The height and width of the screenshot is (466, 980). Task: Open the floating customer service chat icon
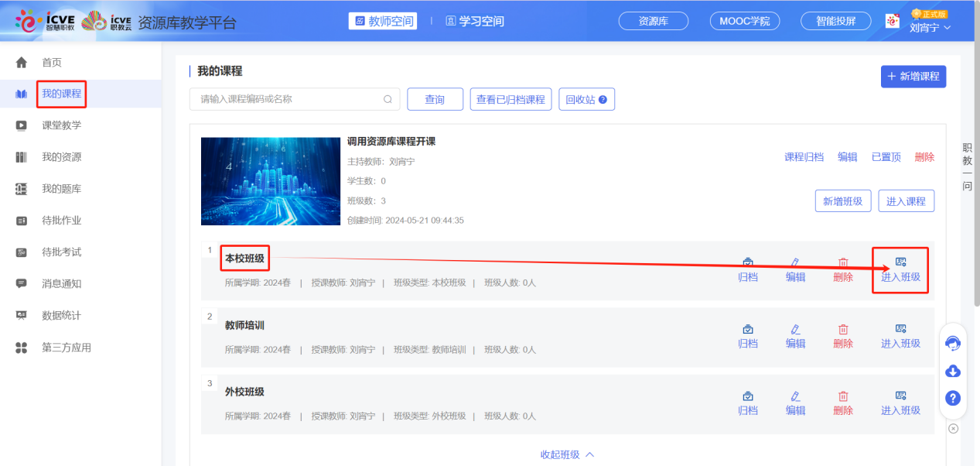click(952, 343)
